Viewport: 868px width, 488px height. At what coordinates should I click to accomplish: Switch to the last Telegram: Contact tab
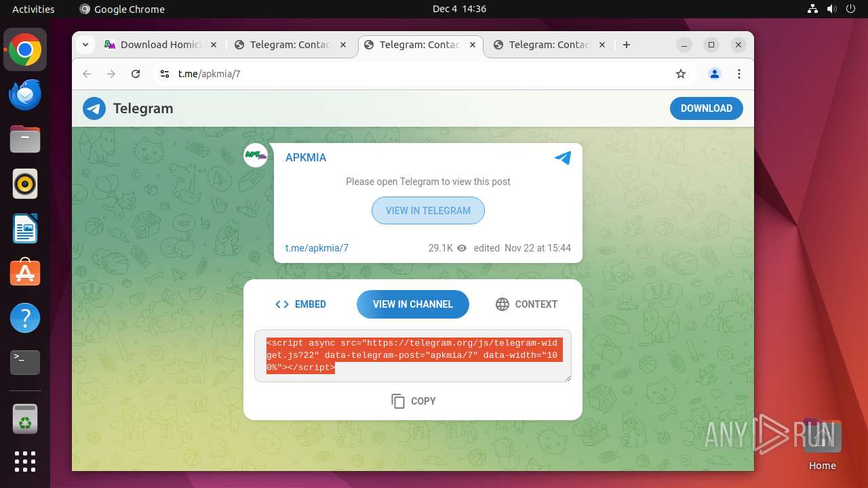click(549, 45)
